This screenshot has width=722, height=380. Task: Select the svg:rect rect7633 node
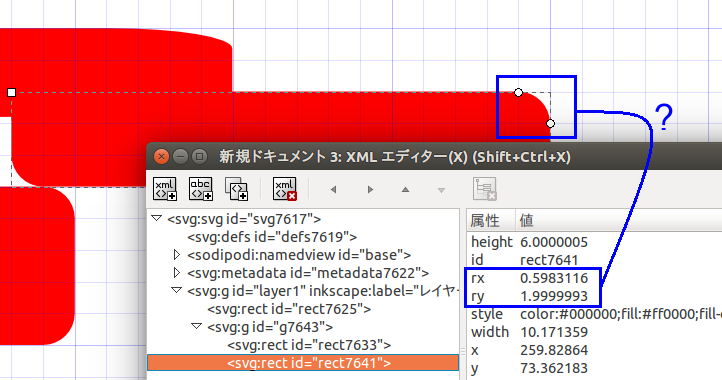point(309,345)
